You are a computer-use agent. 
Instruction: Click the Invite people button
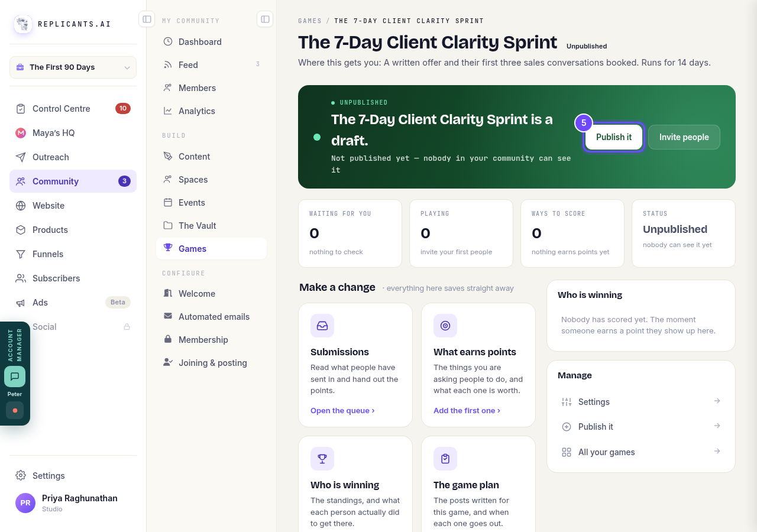[x=684, y=137]
